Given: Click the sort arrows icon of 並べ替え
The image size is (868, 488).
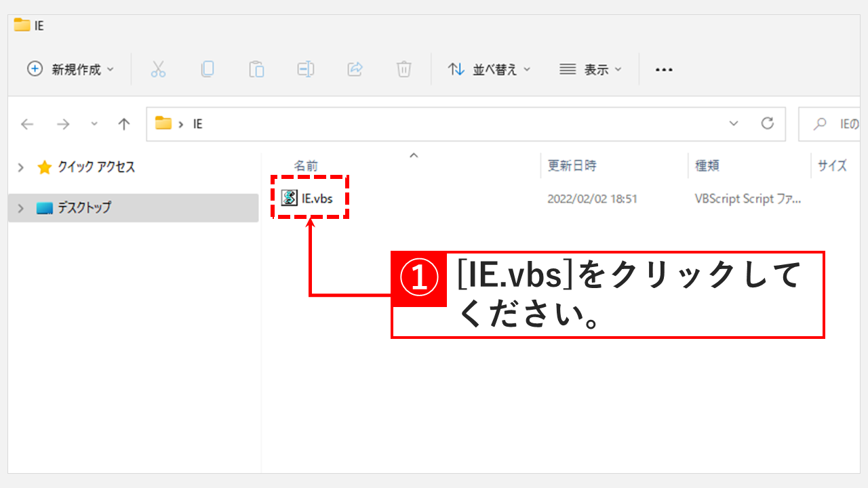Looking at the screenshot, I should [456, 69].
